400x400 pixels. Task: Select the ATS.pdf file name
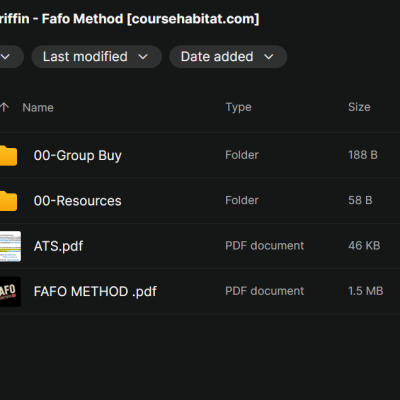[58, 246]
